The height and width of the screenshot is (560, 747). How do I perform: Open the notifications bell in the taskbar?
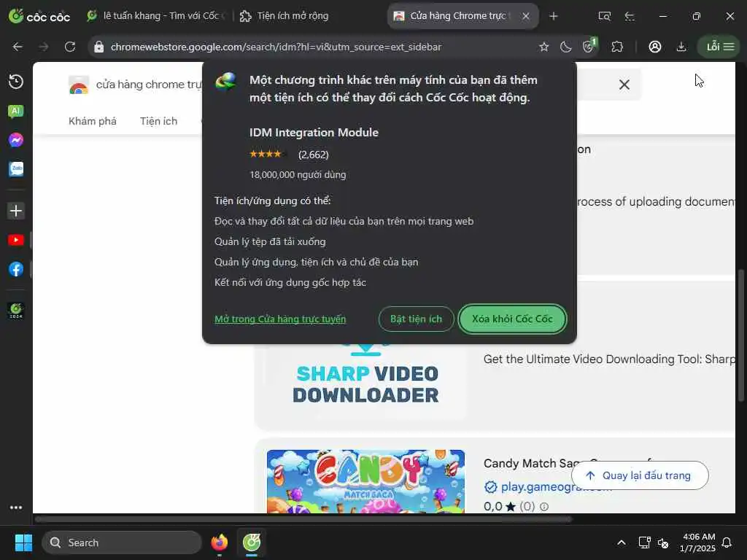pos(727,542)
